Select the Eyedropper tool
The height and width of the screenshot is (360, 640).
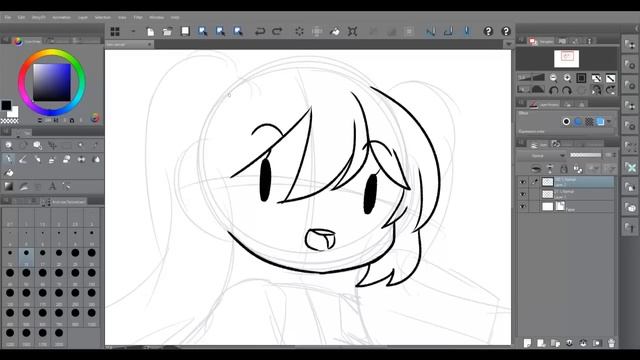pyautogui.click(x=96, y=145)
